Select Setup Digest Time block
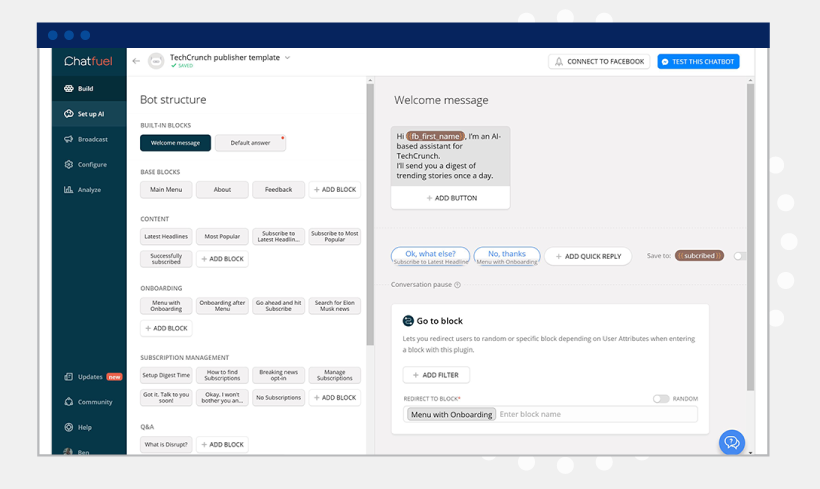The width and height of the screenshot is (820, 489). (x=166, y=375)
